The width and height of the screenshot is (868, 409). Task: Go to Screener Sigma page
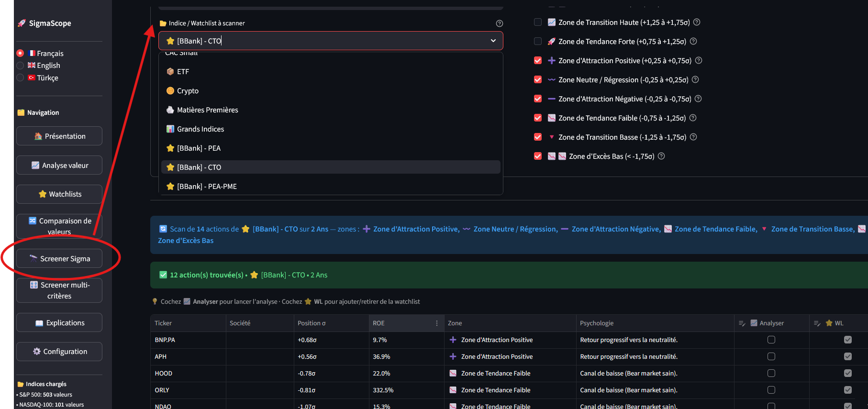tap(59, 259)
